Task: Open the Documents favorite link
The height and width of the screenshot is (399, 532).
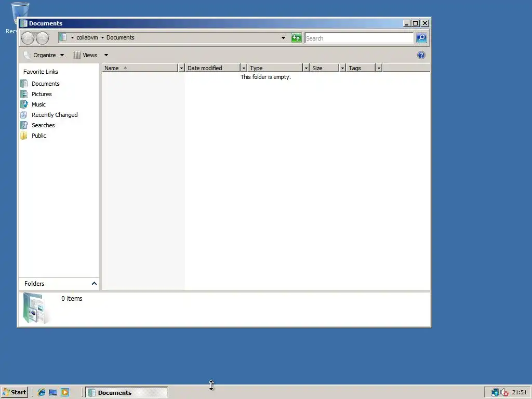Action: [46, 84]
